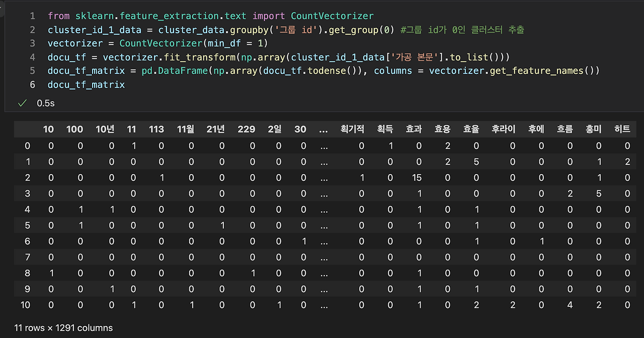
Task: Click the value 1 in 21년 column
Action: point(222,225)
